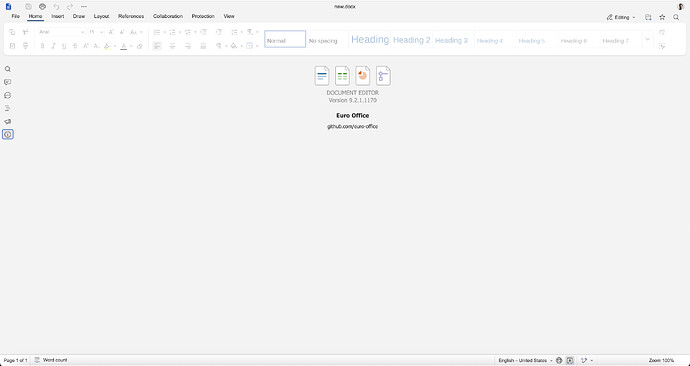
Task: Switch to the Layout tab
Action: pos(101,16)
